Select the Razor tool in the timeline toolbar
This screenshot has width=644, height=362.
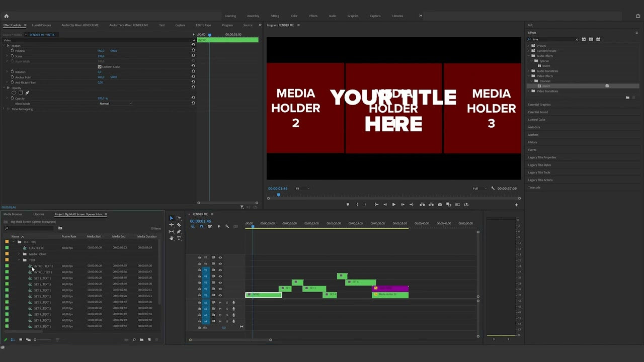179,225
